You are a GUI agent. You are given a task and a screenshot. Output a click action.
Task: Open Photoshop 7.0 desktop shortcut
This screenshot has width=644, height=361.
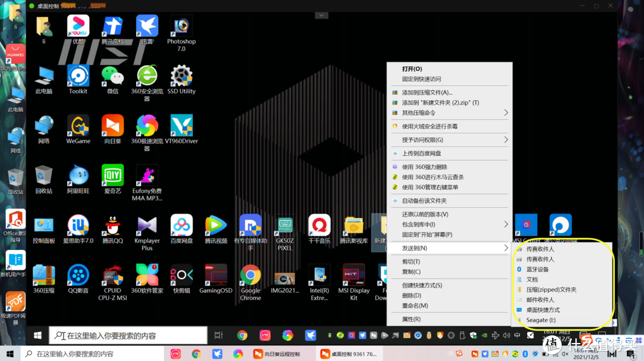pyautogui.click(x=181, y=33)
